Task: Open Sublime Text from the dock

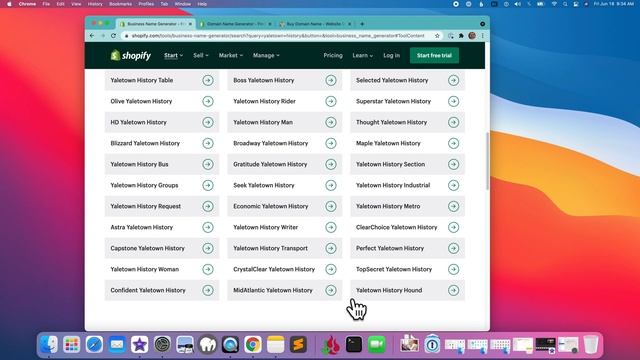Action: (298, 344)
